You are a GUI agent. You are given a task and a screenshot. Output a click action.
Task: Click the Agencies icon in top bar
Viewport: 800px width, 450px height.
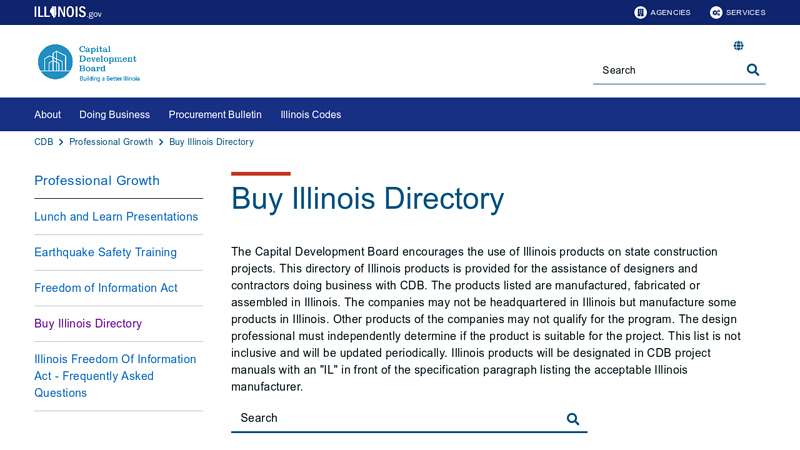pos(640,12)
